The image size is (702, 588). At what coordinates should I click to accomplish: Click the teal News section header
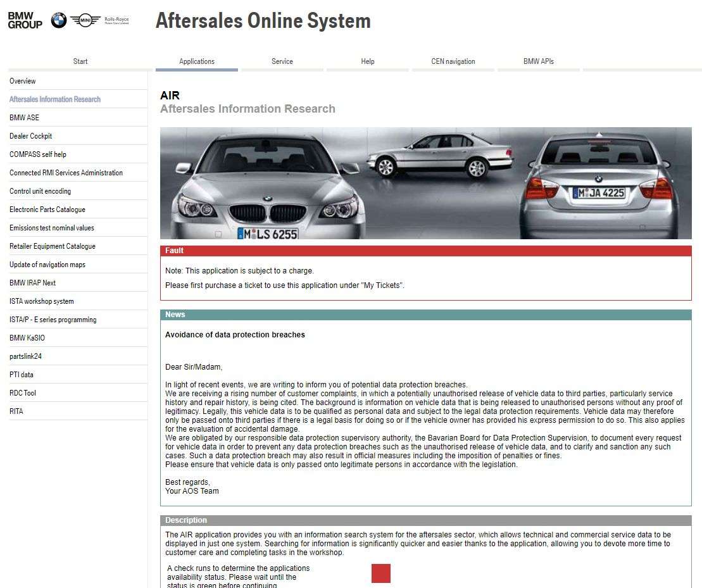[426, 315]
